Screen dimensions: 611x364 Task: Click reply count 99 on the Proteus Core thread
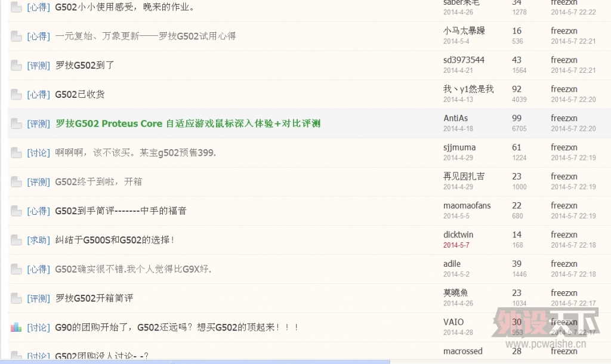pos(516,118)
